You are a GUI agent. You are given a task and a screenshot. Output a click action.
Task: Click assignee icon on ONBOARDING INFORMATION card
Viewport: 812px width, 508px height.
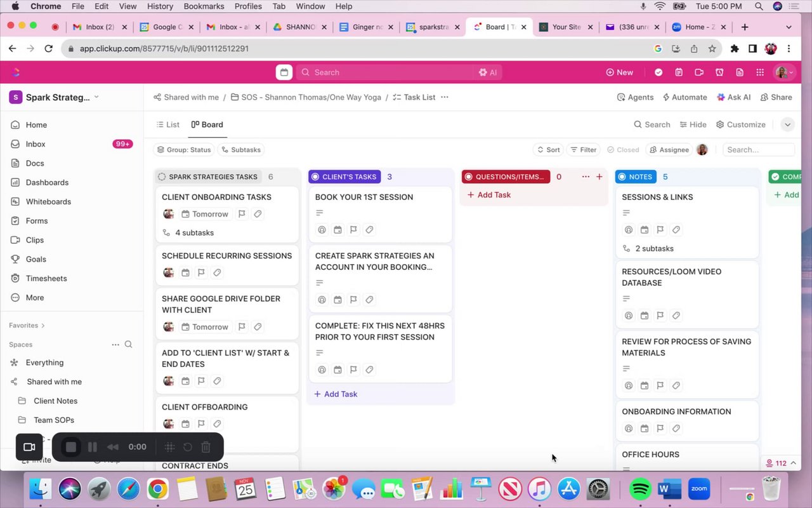(x=629, y=429)
